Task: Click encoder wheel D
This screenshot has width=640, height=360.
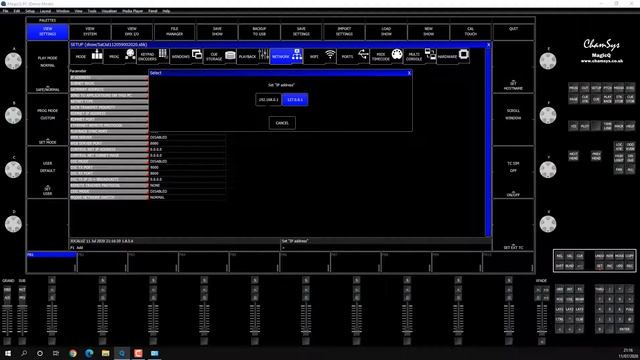Action: (x=13, y=224)
